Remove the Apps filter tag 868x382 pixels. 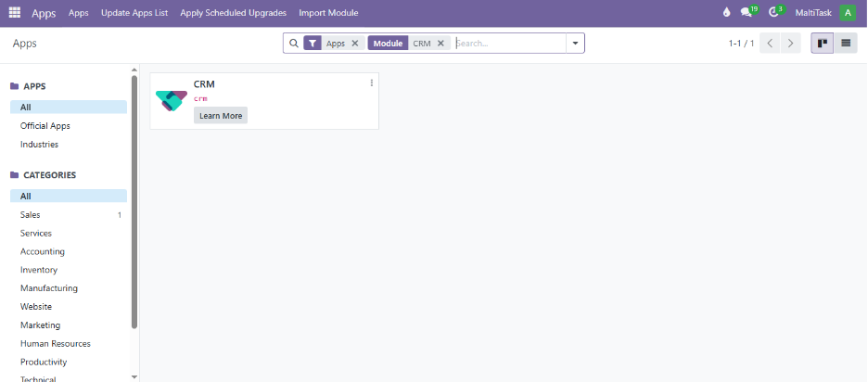click(x=354, y=44)
